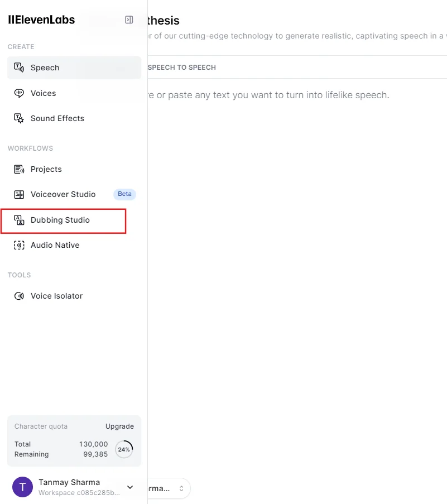Click the Voice Isolator icon
Image resolution: width=447 pixels, height=504 pixels.
click(x=19, y=296)
